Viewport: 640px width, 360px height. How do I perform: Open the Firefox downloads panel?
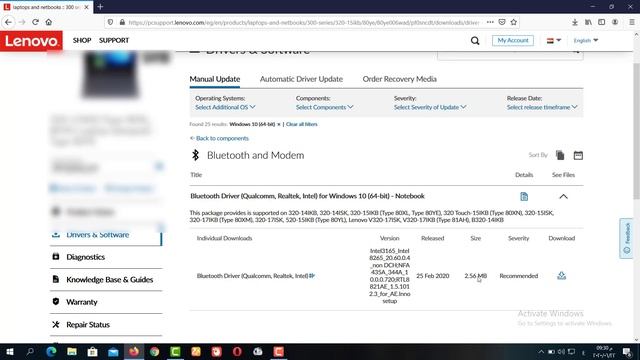coord(575,22)
